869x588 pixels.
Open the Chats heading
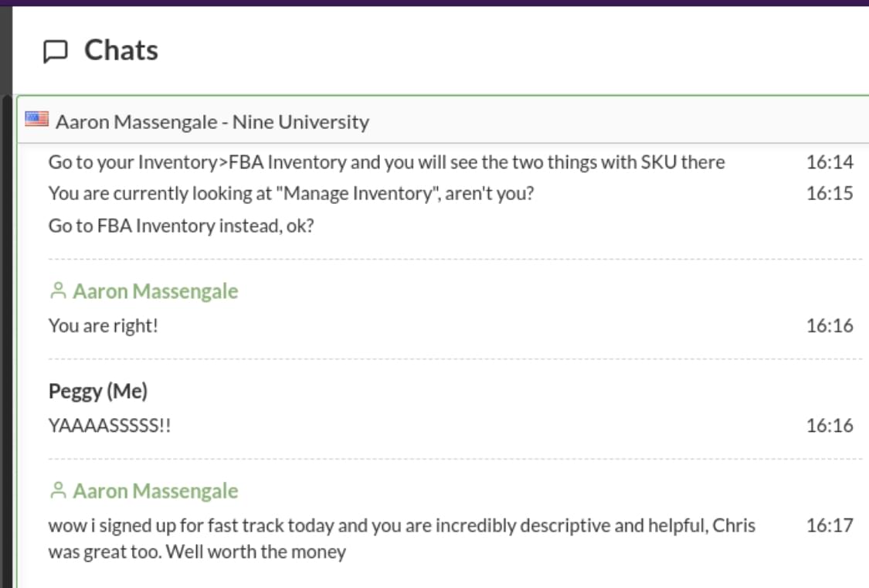point(121,50)
